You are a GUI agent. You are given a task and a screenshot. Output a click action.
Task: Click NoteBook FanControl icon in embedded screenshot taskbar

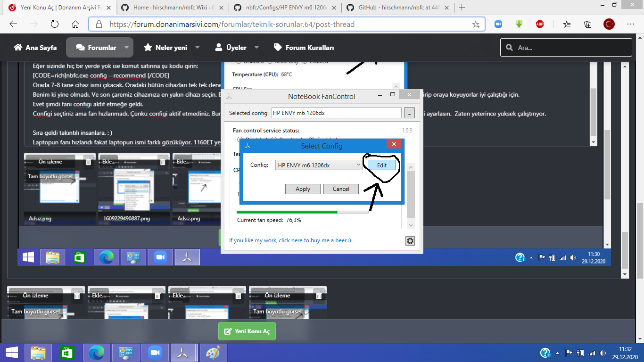pyautogui.click(x=187, y=257)
